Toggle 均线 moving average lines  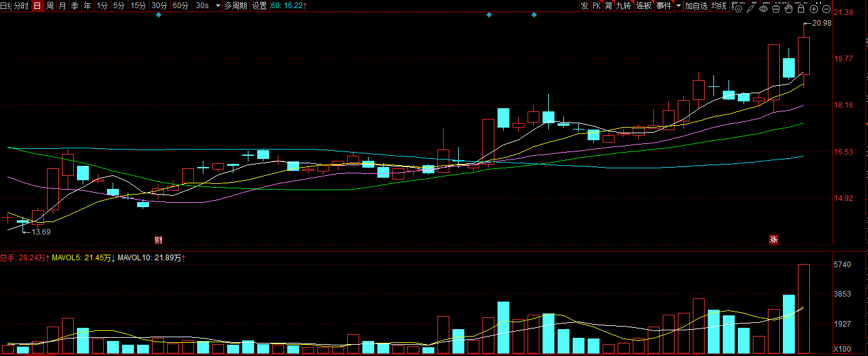pos(719,6)
